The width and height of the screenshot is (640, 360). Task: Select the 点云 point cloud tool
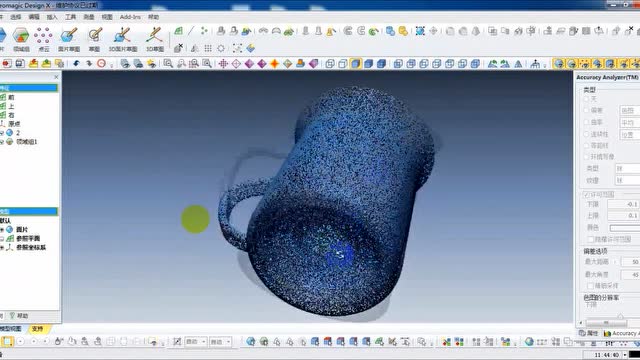(43, 40)
